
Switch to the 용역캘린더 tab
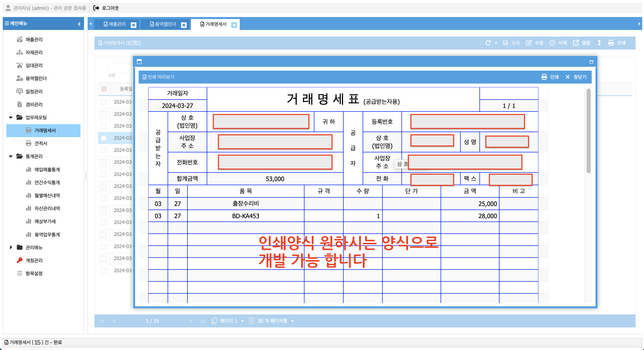pos(165,24)
